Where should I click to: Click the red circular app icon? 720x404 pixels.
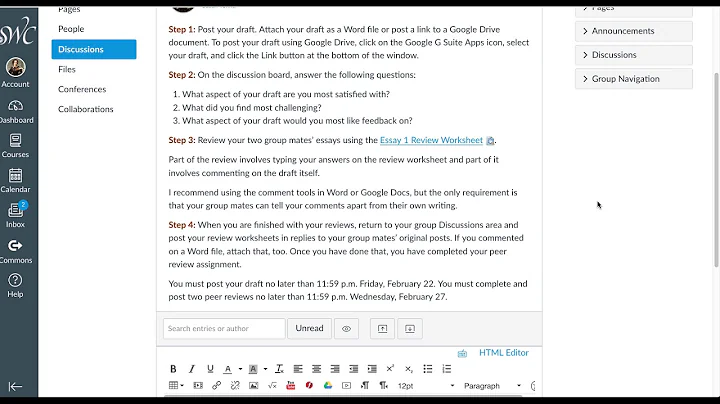pyautogui.click(x=309, y=386)
